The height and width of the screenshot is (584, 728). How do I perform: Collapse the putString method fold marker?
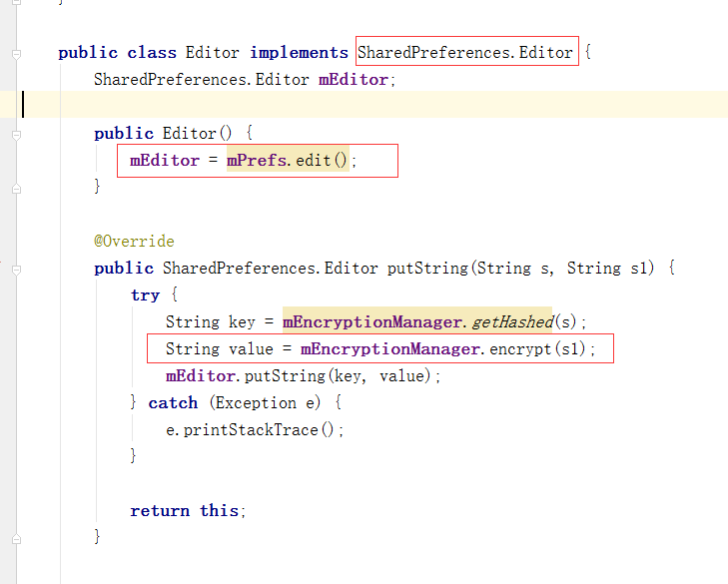pos(16,270)
